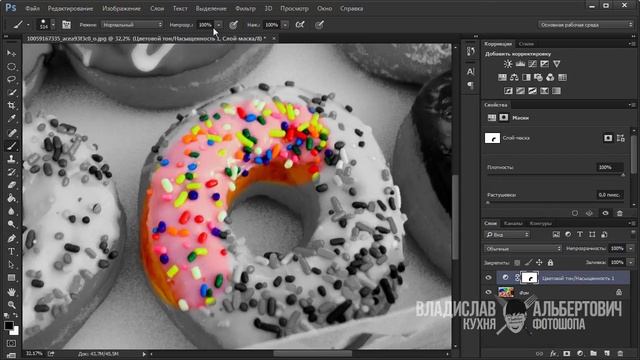Screen dimensions: 640x360
Task: Open layer blend mode dropdown Обычные
Action: 523,249
